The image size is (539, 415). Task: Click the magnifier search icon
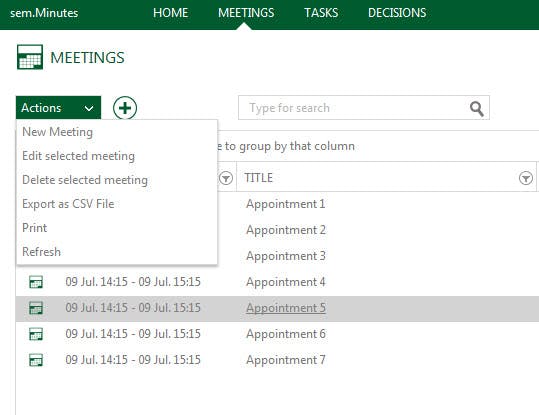(477, 109)
